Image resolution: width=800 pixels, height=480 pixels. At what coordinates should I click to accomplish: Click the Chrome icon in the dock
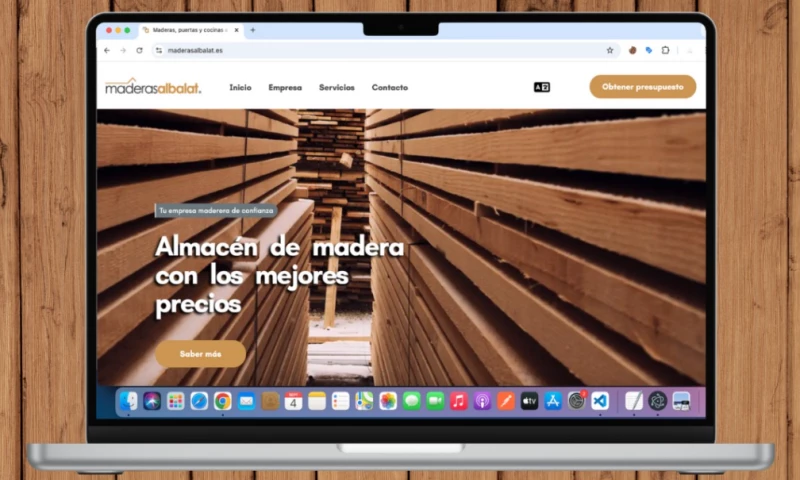[x=222, y=401]
